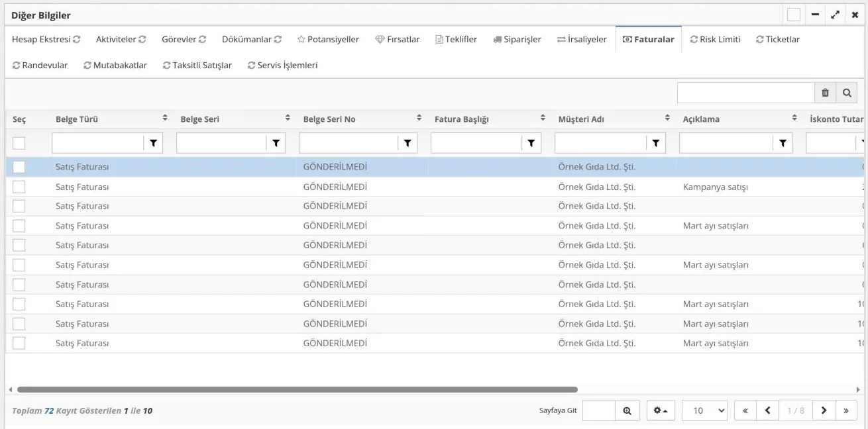Viewport: 868px width, 429px height.
Task: Open the Teklifler tab
Action: pyautogui.click(x=457, y=40)
